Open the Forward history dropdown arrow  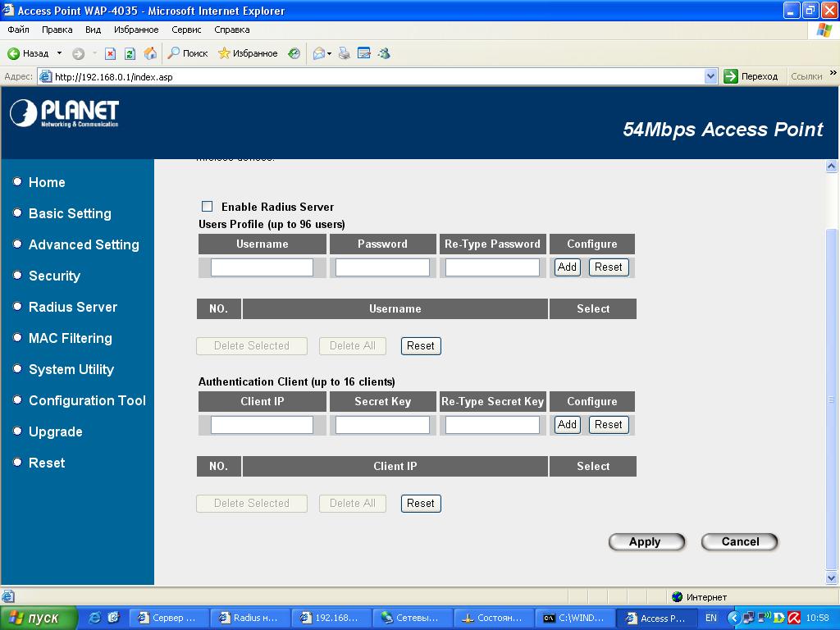point(94,53)
